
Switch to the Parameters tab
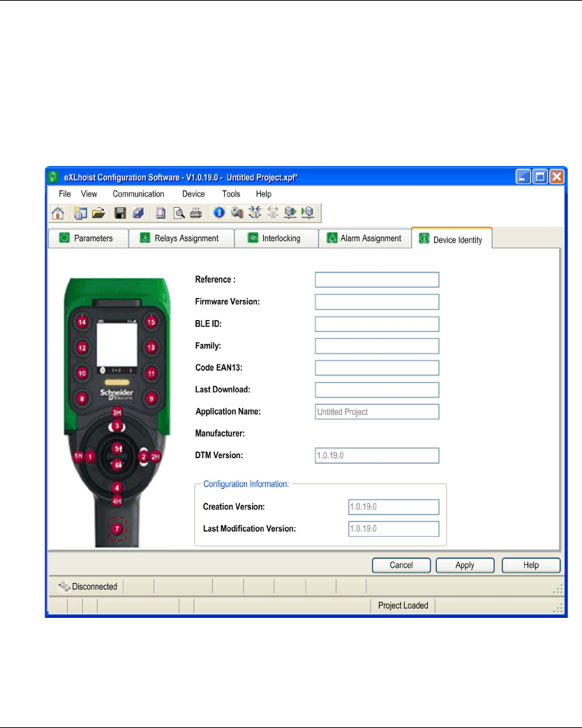[89, 238]
